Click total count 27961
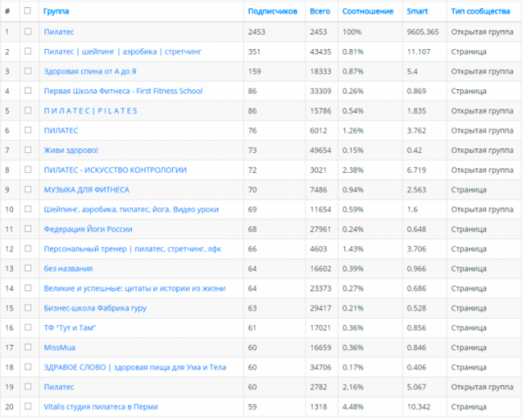The image size is (524, 420). [321, 230]
